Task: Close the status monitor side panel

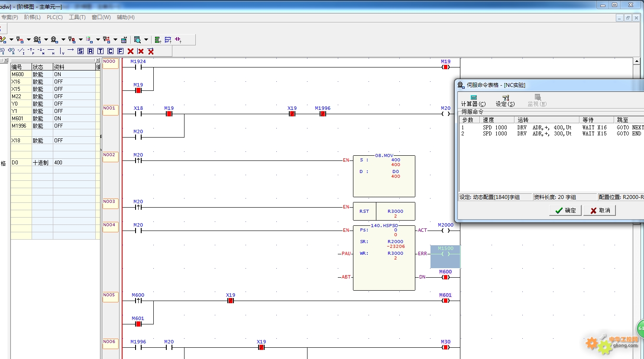Action: [x=98, y=61]
